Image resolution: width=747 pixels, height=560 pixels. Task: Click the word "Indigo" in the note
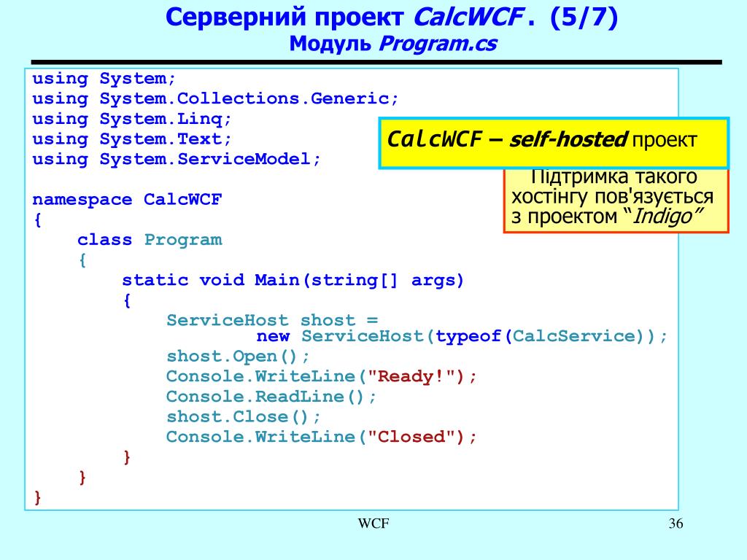point(662,216)
